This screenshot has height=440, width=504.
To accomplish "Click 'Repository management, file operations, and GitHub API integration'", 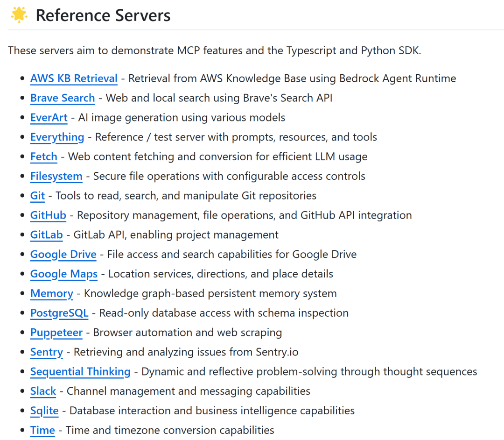I will tap(244, 215).
